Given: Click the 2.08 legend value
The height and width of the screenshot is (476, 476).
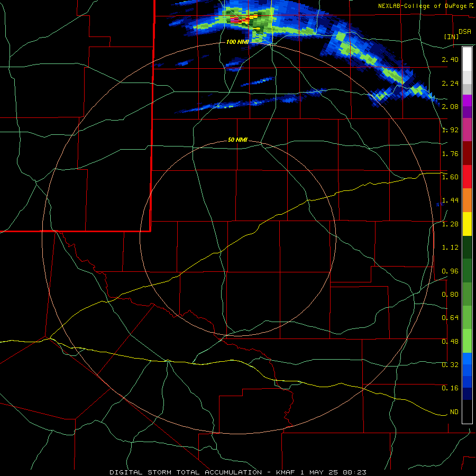Looking at the screenshot, I should 450,106.
